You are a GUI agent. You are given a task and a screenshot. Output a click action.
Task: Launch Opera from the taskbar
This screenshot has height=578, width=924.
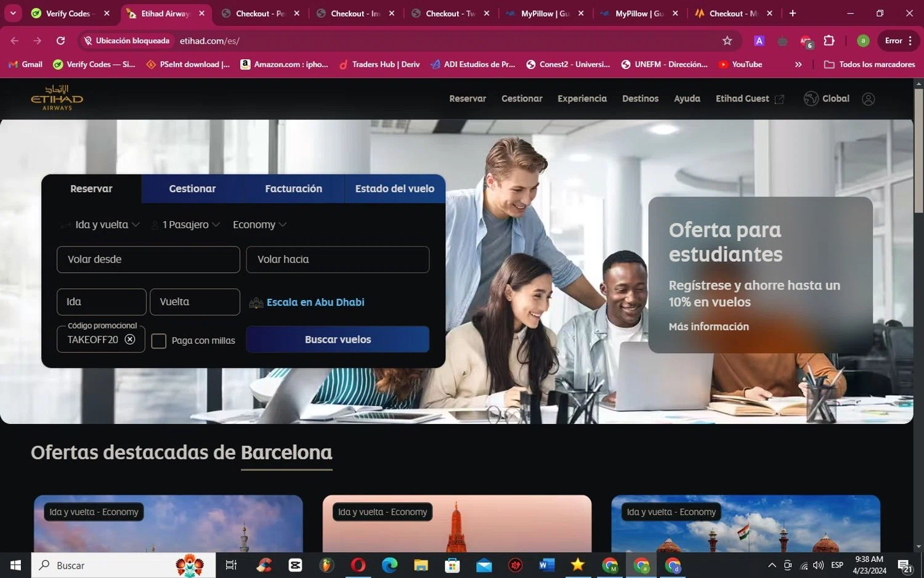358,565
